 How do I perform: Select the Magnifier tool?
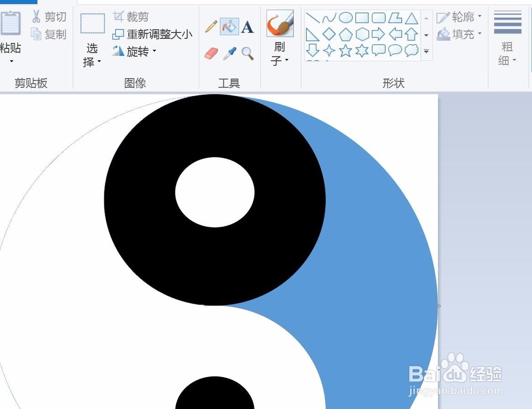click(248, 53)
